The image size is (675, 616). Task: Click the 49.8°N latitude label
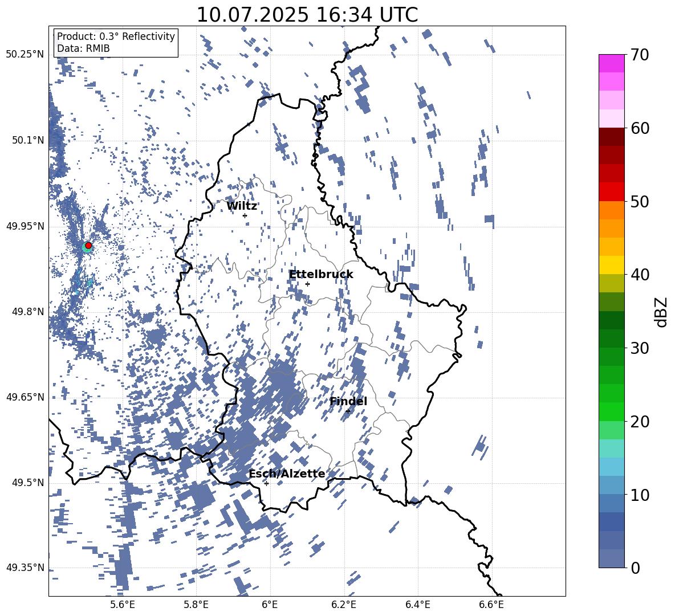click(28, 312)
